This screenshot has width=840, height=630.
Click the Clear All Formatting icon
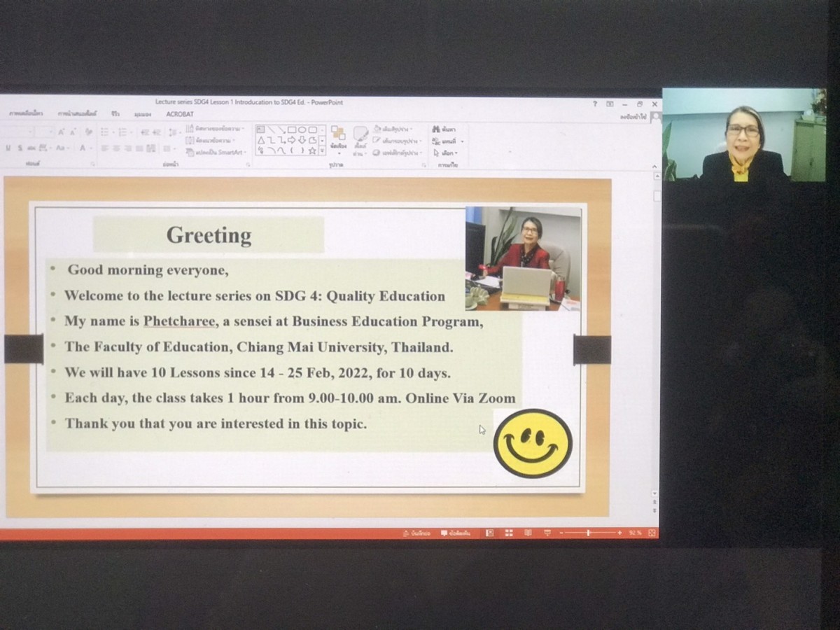(89, 132)
